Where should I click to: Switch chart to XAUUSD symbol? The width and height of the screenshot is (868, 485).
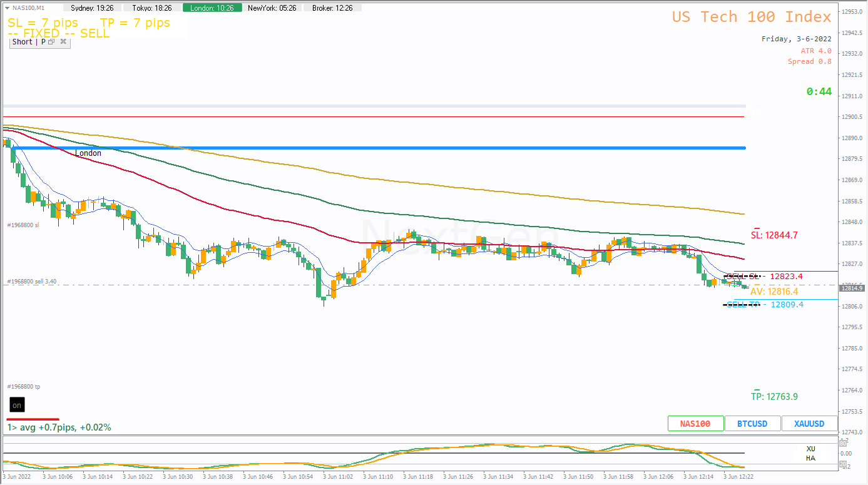(x=809, y=424)
